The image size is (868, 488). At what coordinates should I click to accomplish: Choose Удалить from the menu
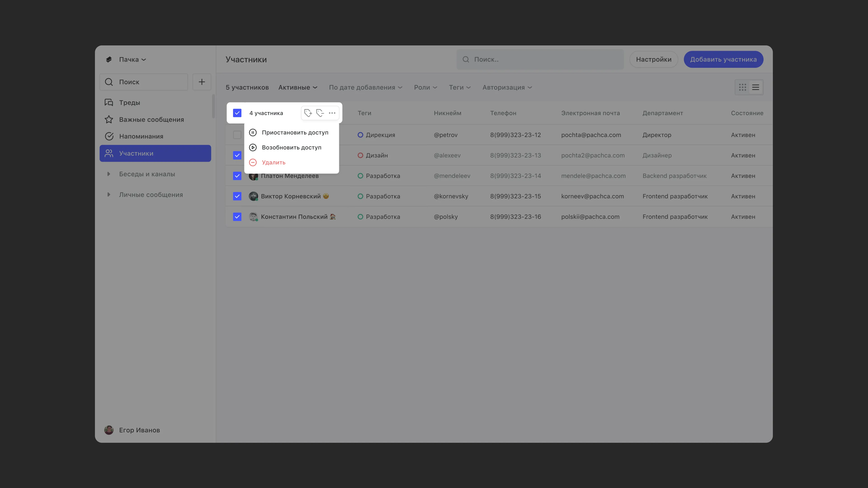click(273, 163)
